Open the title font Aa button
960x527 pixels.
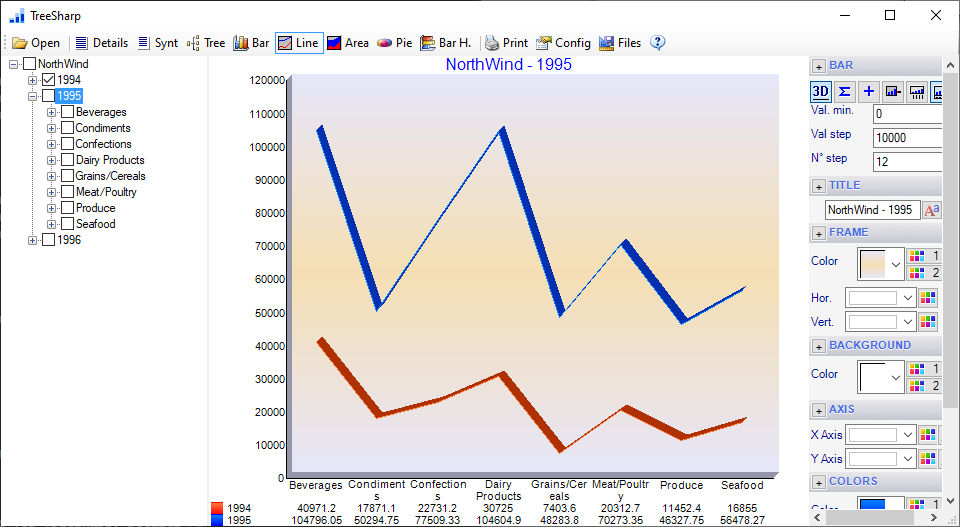coord(932,211)
